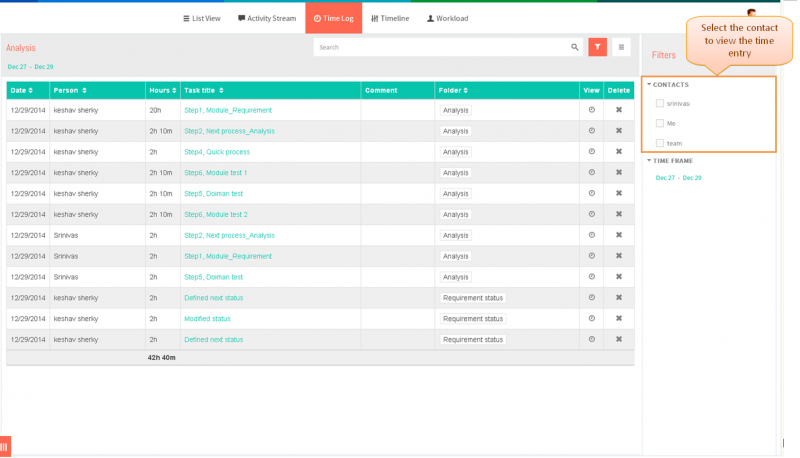Viewport: 800px width, 458px height.
Task: Go to the Timeline tab
Action: tap(390, 18)
